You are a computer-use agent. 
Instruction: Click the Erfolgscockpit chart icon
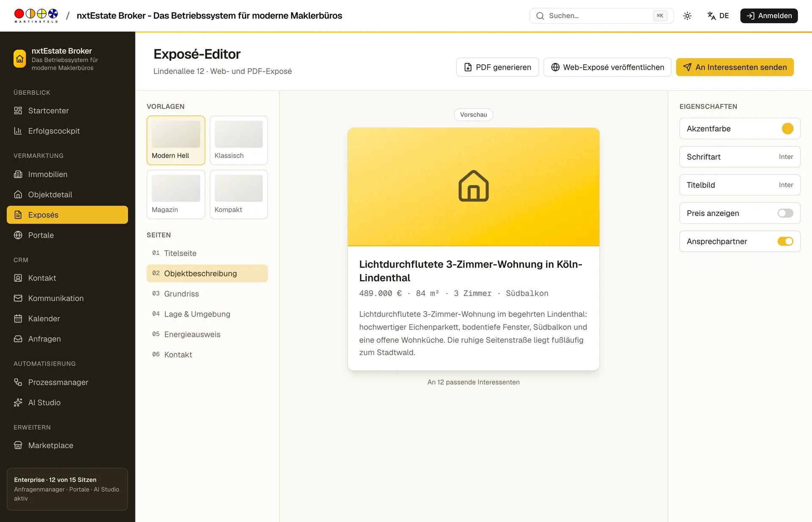(x=18, y=131)
